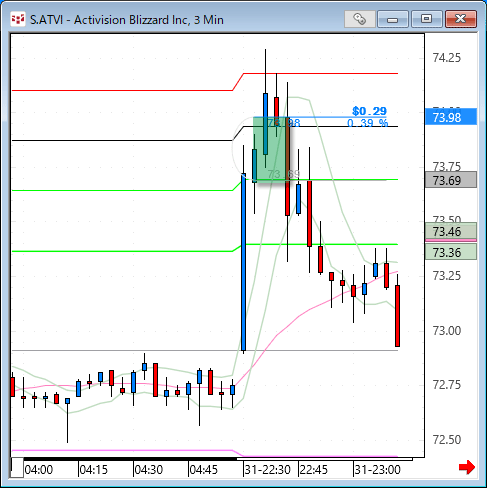Viewport: 487px width, 488px height.
Task: Click the 31-23:00 time axis label
Action: [377, 470]
